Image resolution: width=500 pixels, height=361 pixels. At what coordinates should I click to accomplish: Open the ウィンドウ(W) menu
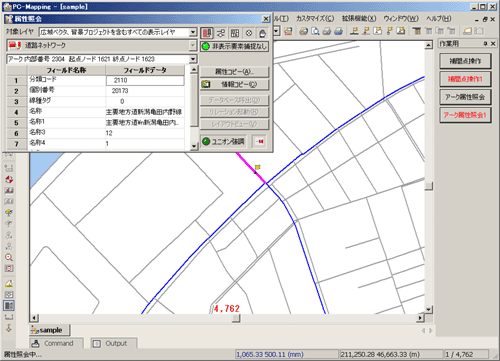pyautogui.click(x=401, y=18)
